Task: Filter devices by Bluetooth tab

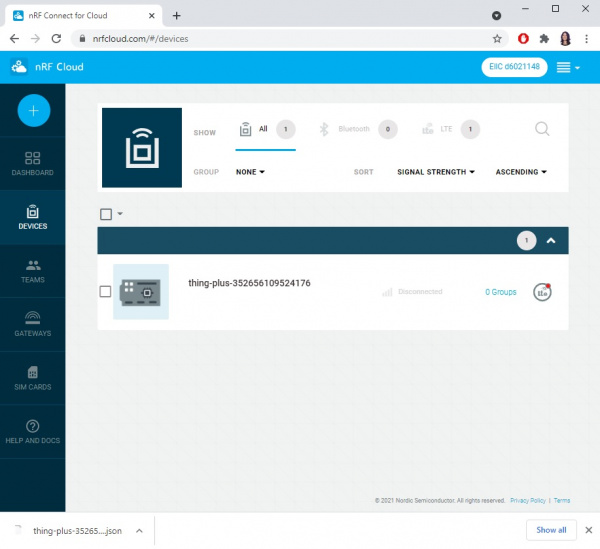Action: [357, 129]
